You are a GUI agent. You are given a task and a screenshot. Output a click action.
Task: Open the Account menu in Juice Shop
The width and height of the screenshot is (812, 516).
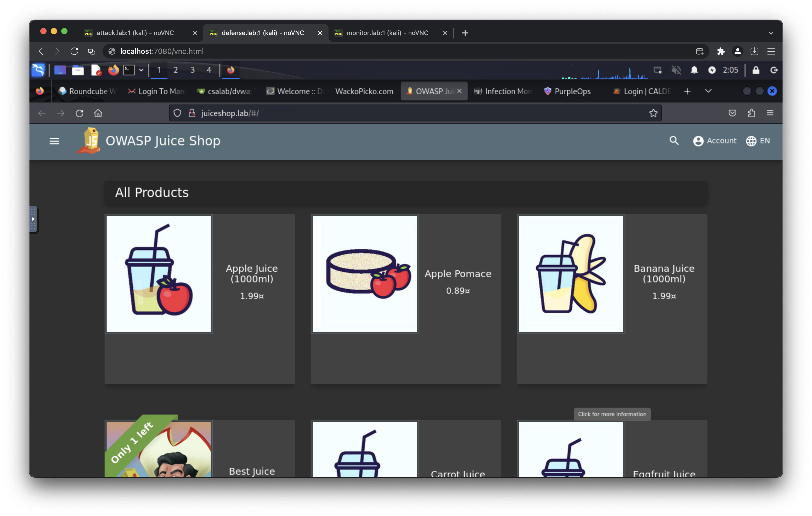714,141
